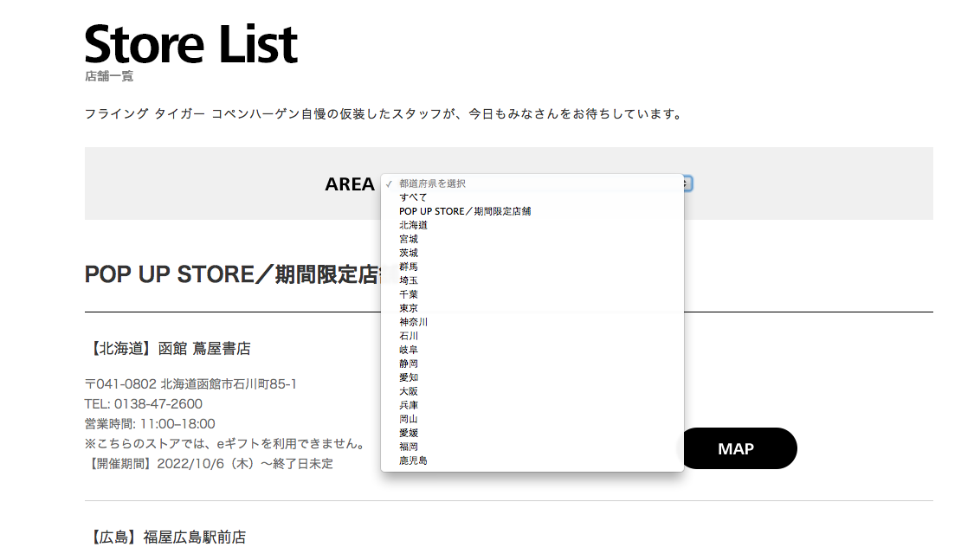The height and width of the screenshot is (560, 974).
Task: Click the 店舗一覧 subtitle
Action: click(109, 76)
